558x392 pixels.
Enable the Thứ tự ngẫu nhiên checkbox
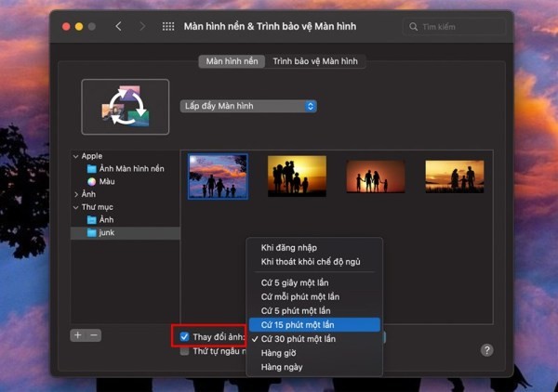[x=184, y=351]
